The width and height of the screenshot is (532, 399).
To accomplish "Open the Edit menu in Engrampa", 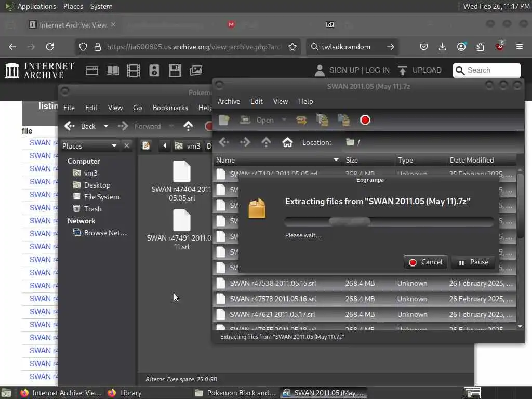I will pyautogui.click(x=257, y=101).
